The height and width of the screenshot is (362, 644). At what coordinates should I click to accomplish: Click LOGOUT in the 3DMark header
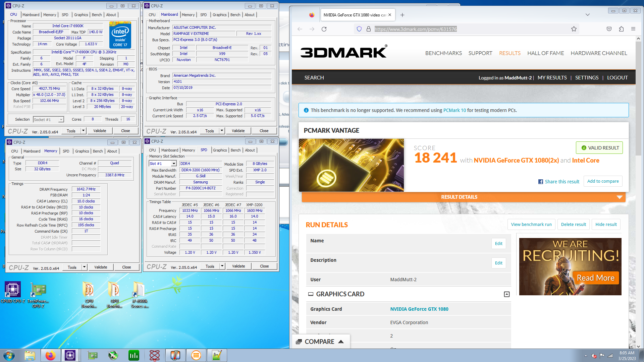coord(617,77)
